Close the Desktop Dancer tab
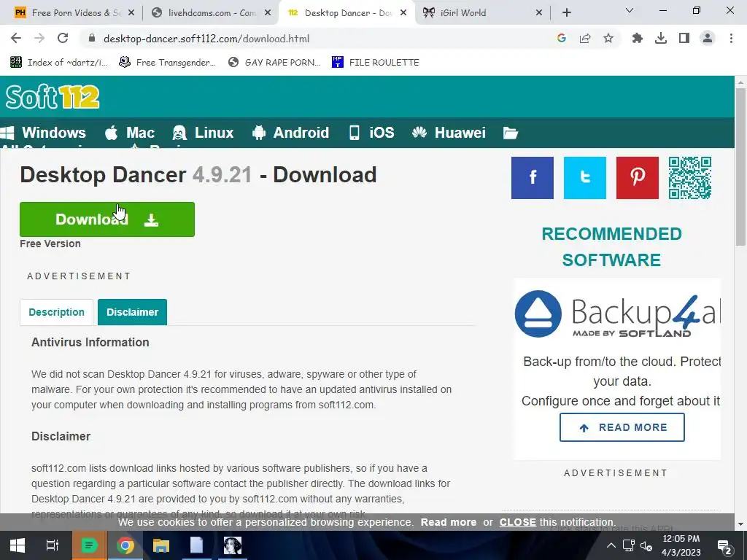747x560 pixels. coord(403,13)
